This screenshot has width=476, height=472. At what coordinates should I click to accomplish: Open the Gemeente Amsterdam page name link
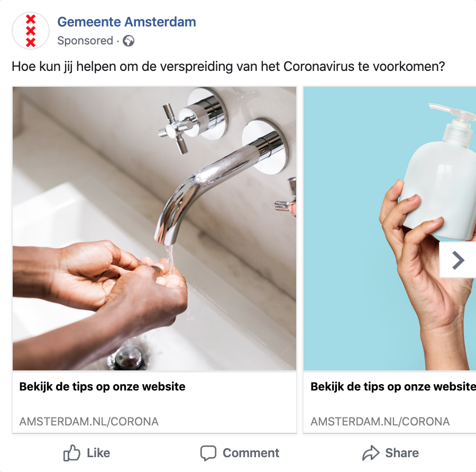pos(126,22)
